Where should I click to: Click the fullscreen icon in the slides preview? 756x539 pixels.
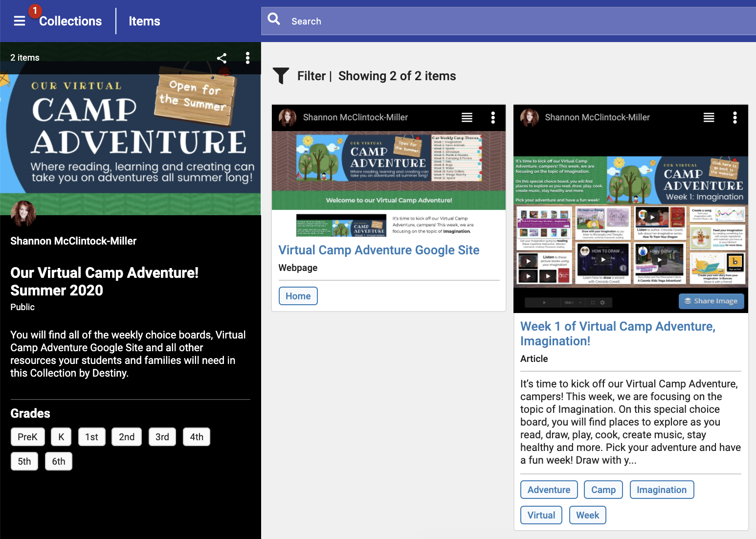[x=593, y=302]
